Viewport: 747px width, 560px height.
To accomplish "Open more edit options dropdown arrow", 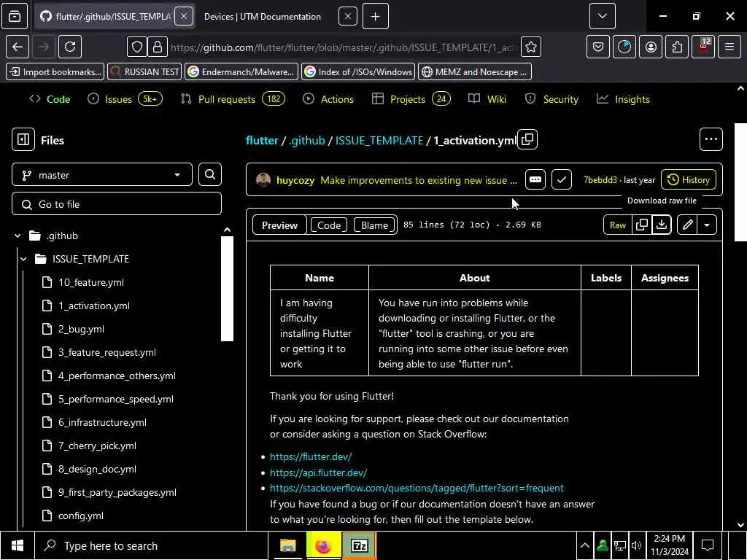I will [x=707, y=225].
